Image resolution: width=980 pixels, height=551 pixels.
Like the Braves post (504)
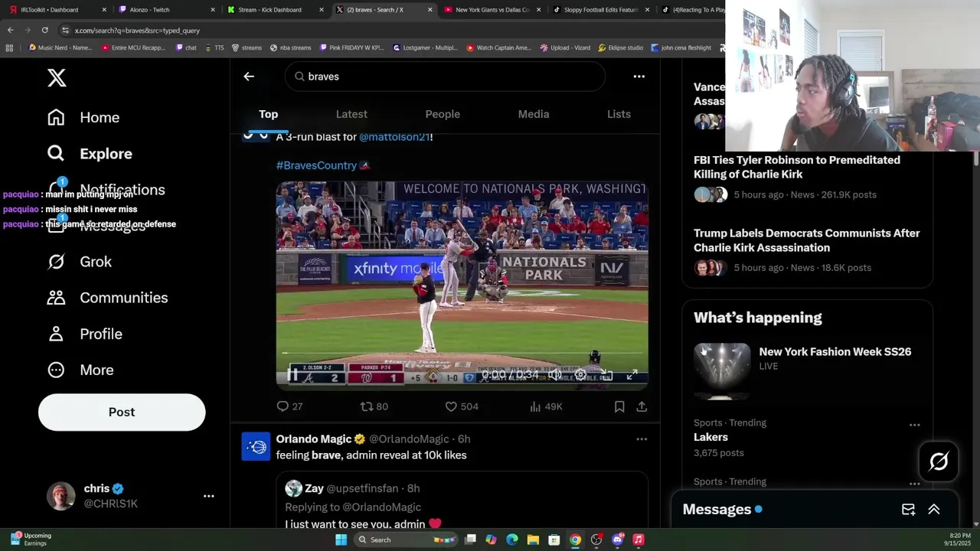pos(462,406)
